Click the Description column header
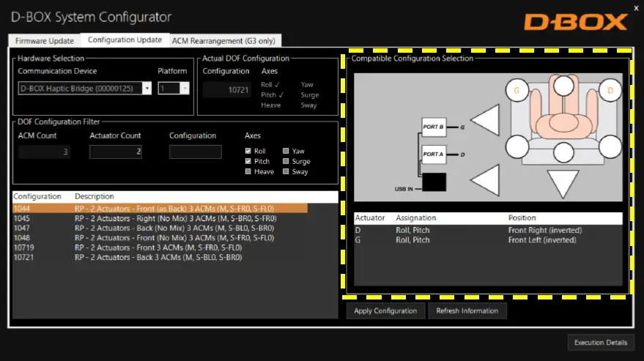644x361 pixels. click(95, 196)
